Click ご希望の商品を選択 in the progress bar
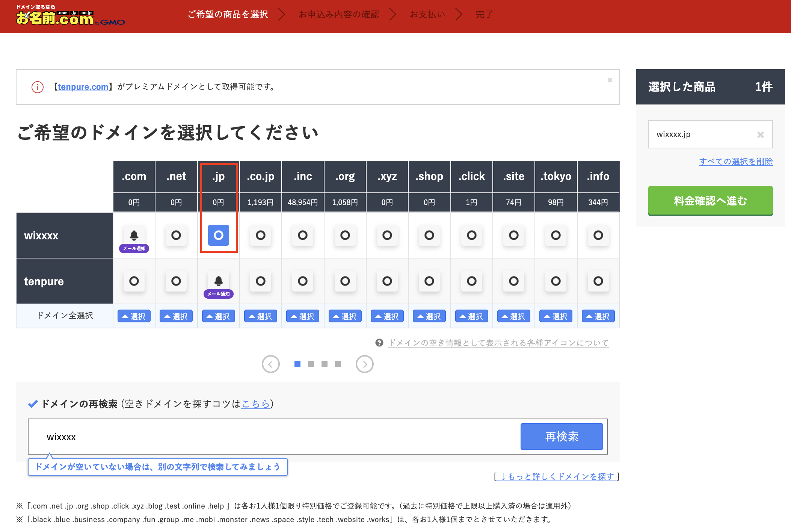 pyautogui.click(x=228, y=14)
